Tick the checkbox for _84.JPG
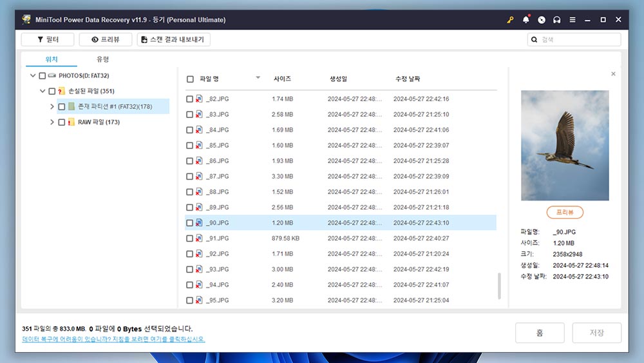This screenshot has width=644, height=363. pyautogui.click(x=189, y=130)
